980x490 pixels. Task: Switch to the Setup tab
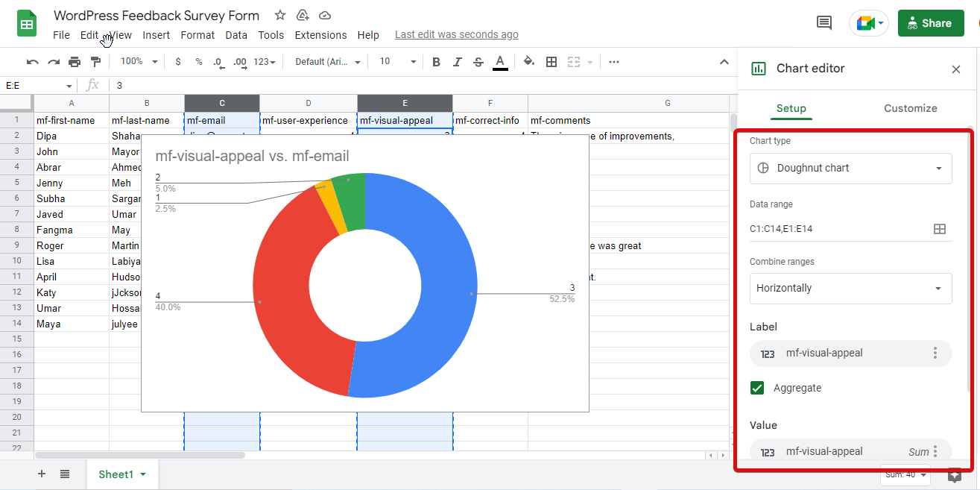[x=791, y=108]
